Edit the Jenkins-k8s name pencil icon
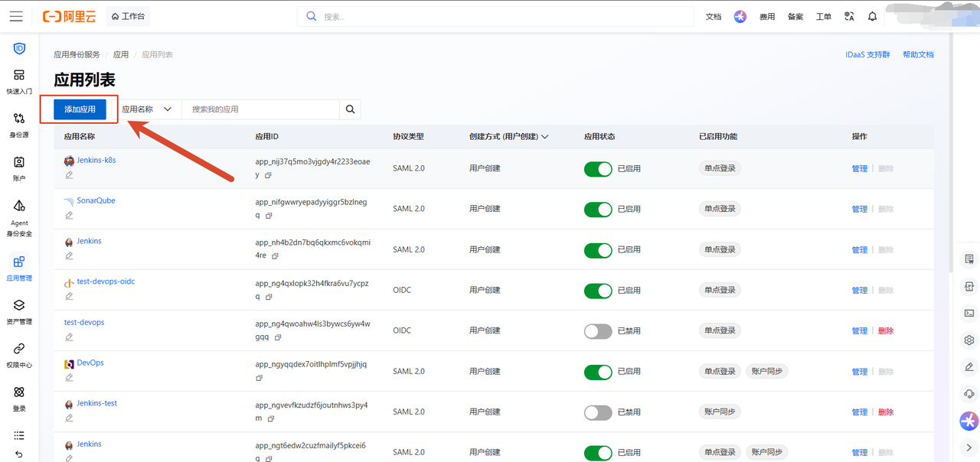 [x=69, y=175]
